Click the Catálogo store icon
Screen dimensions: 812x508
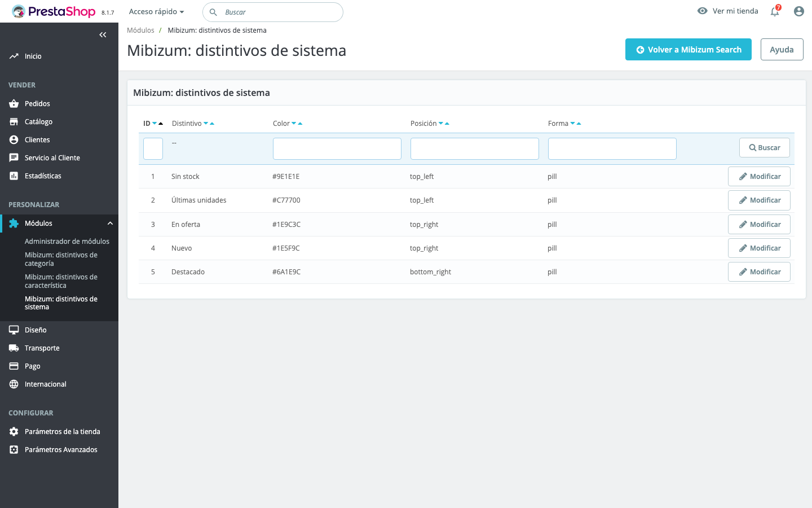point(14,122)
